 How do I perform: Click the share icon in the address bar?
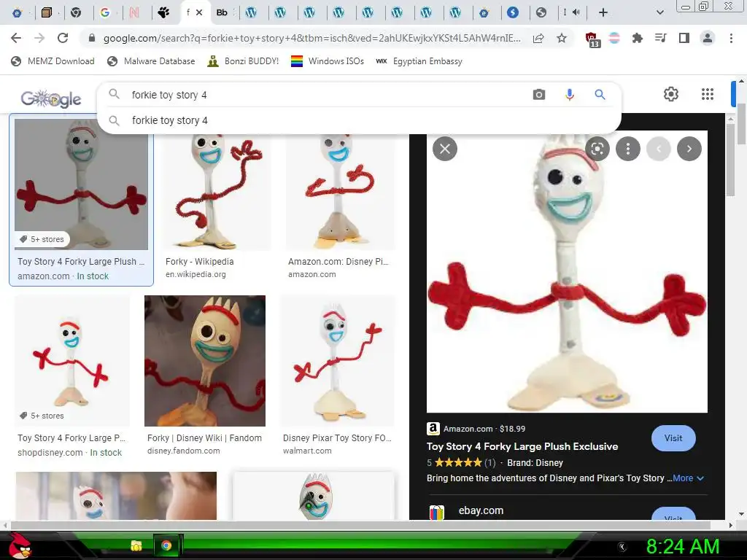click(x=538, y=38)
